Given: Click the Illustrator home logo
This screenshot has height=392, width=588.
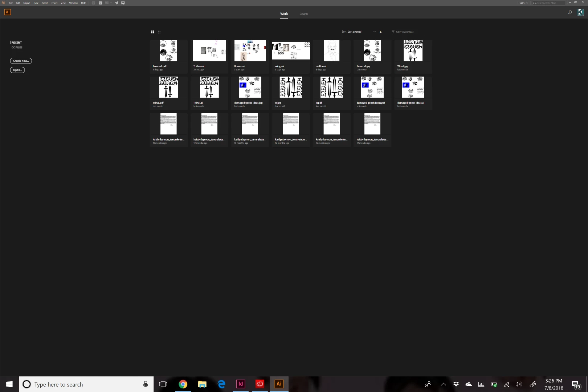Looking at the screenshot, I should pos(8,12).
